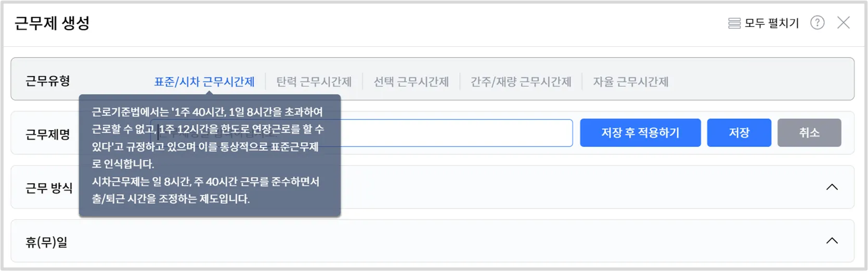Open the 간주/재량 근무시간제 tab

click(521, 82)
